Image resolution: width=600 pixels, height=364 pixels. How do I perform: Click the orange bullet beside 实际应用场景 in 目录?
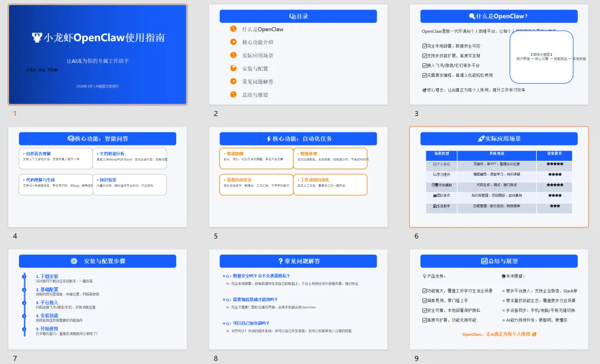(x=233, y=55)
